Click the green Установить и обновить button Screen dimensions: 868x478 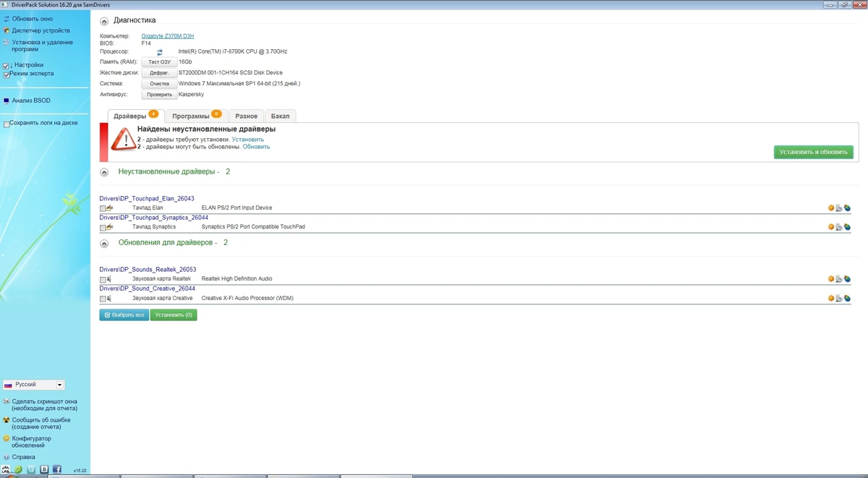point(814,153)
